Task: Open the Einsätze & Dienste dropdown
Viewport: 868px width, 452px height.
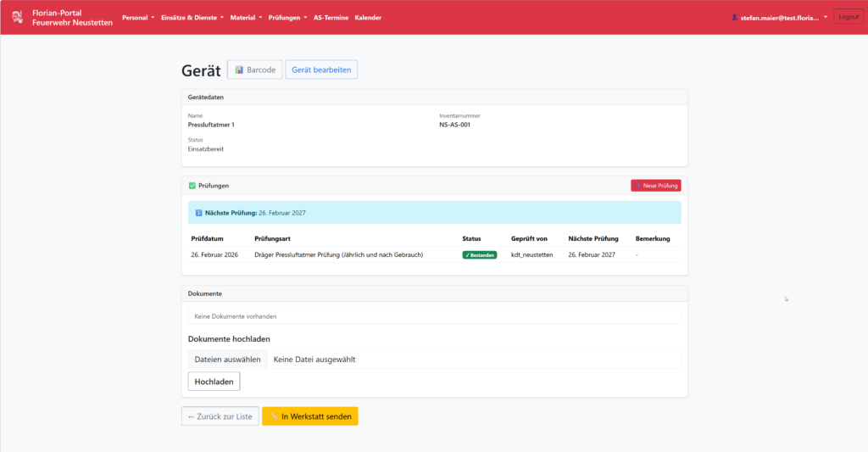Action: (192, 17)
